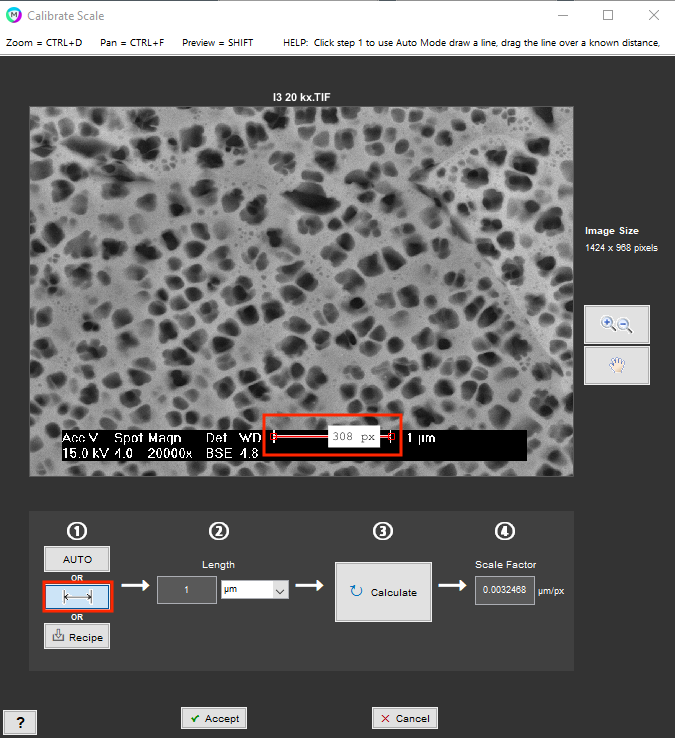Click the AUTO mode button
This screenshot has width=675, height=738.
77,559
